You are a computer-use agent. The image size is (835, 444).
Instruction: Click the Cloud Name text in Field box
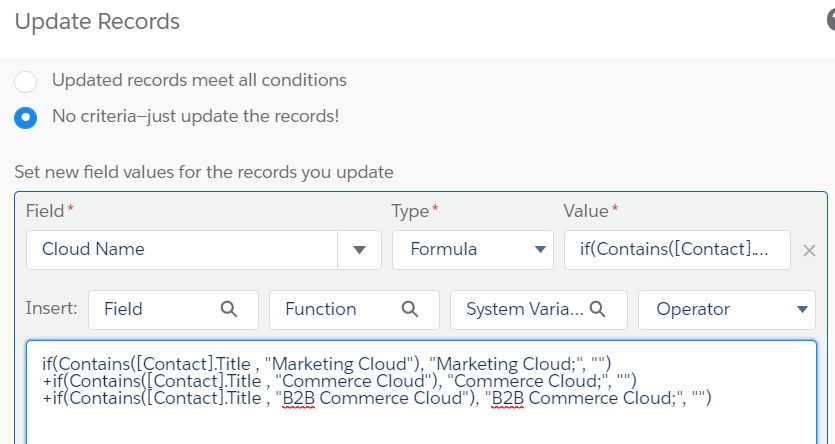(x=93, y=249)
